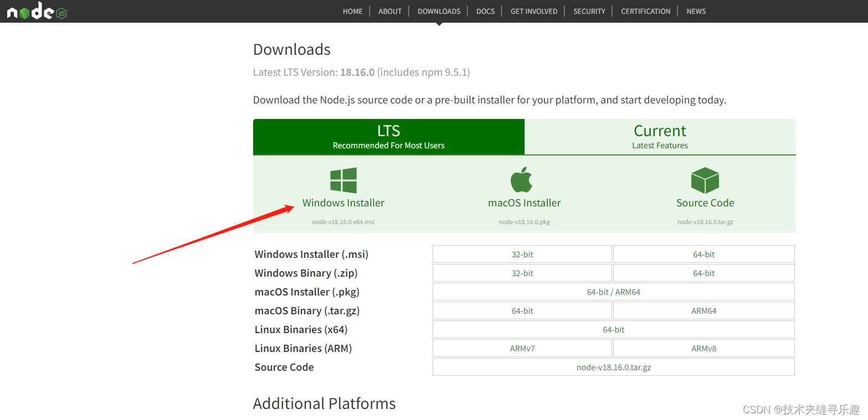Download Linux Binaries ARMv7
This screenshot has height=420, width=868.
(522, 349)
